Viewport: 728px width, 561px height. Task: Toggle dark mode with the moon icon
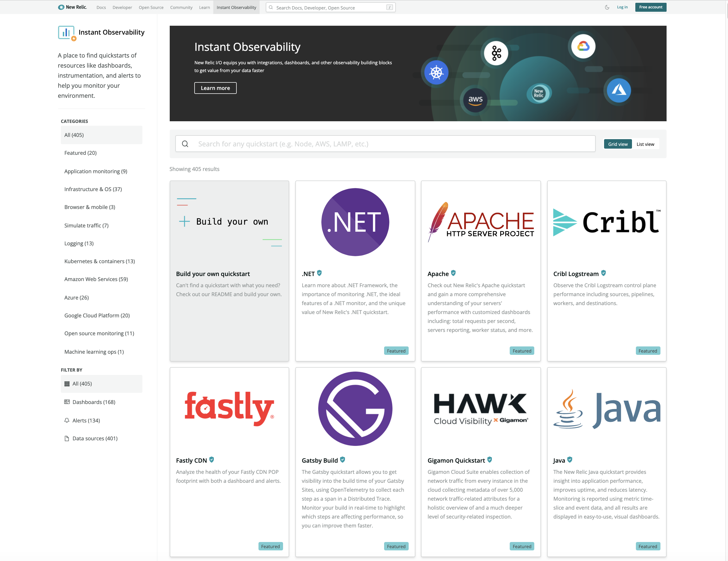click(x=607, y=7)
